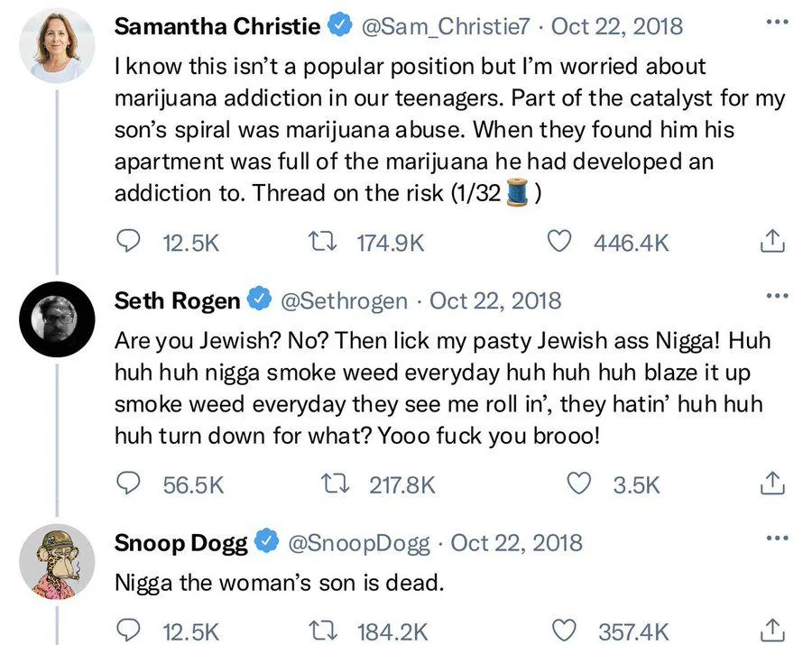Open more options on Seth Rogen's tweet
This screenshot has height=645, width=812.
point(775,296)
